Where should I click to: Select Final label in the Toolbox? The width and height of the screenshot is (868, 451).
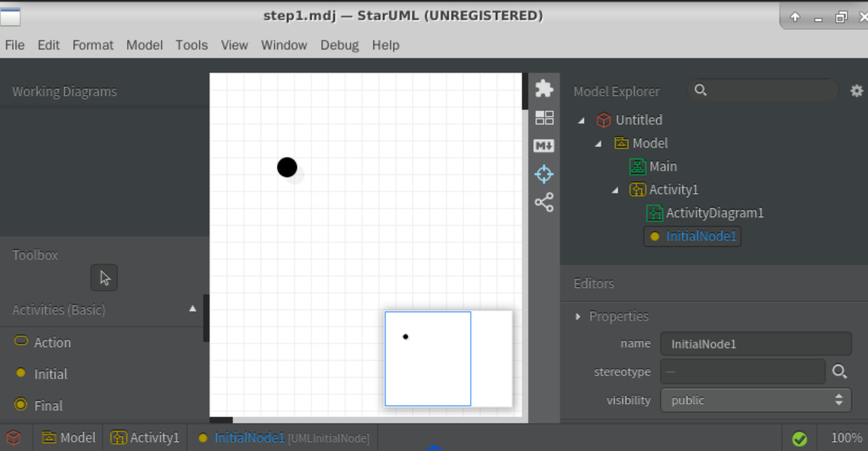pyautogui.click(x=49, y=406)
